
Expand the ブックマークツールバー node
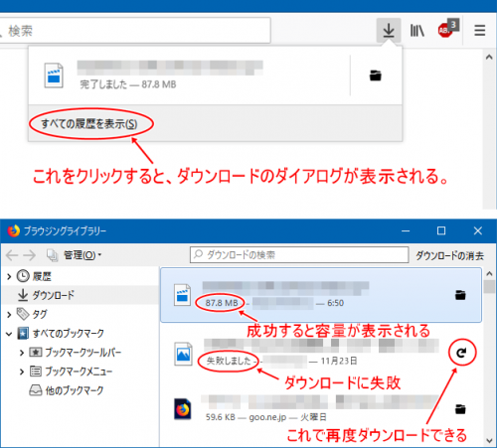tap(22, 353)
